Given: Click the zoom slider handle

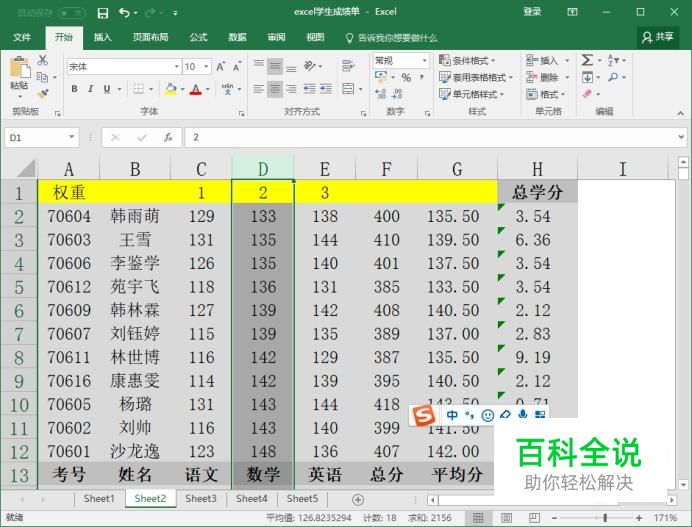Looking at the screenshot, I should coord(605,518).
